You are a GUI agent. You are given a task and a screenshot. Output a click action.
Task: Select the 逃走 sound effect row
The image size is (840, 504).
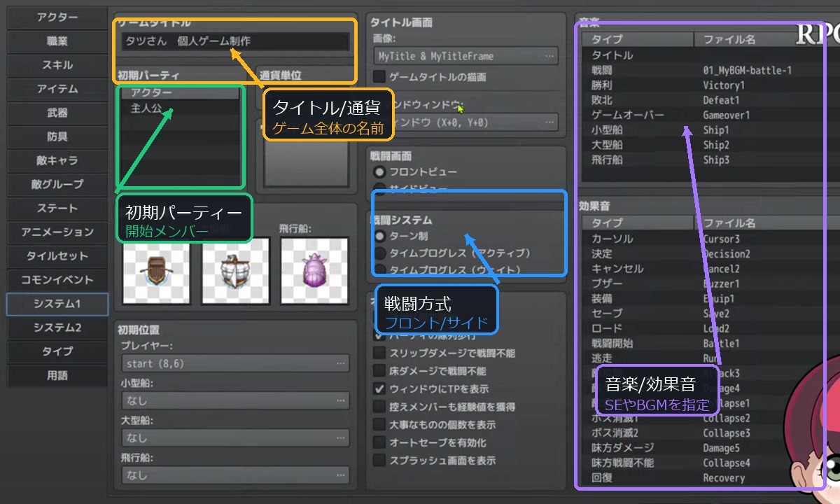pos(710,358)
